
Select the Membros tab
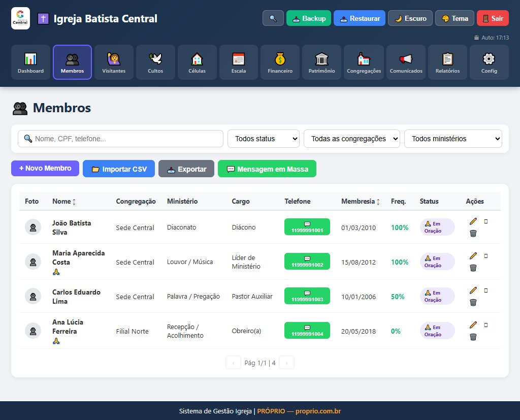click(72, 62)
